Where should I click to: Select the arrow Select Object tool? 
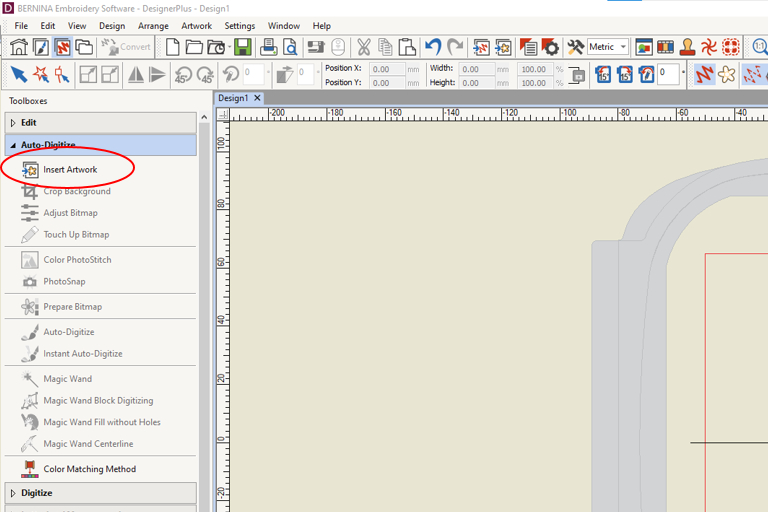coord(18,75)
